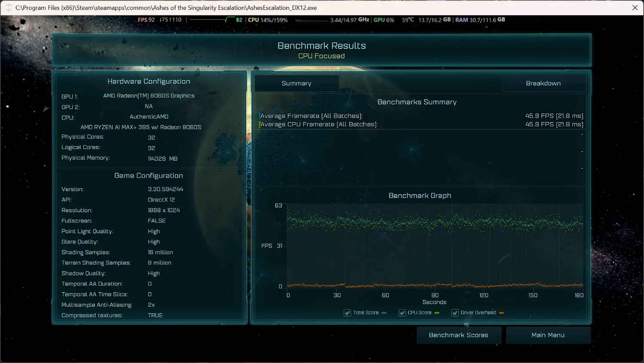The width and height of the screenshot is (644, 363).
Task: Click the Hardware Configuration heading
Action: pos(149,81)
